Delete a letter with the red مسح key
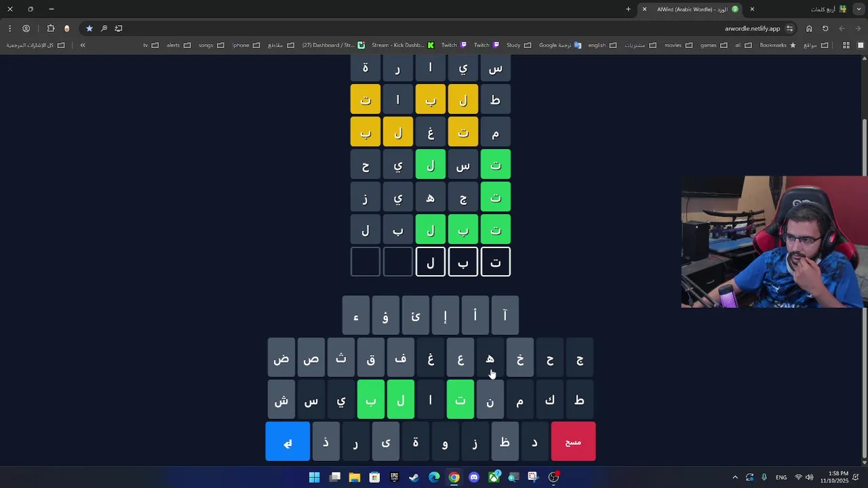Image resolution: width=868 pixels, height=488 pixels. pos(573,442)
